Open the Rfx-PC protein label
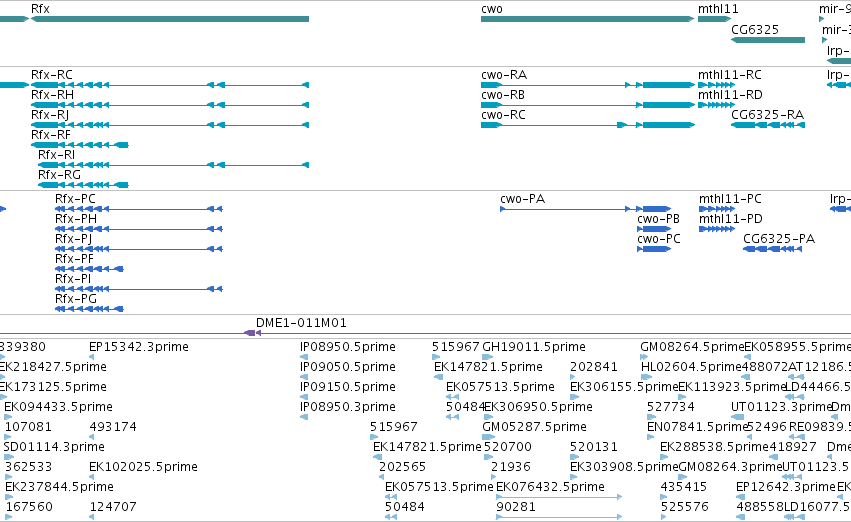 75,199
